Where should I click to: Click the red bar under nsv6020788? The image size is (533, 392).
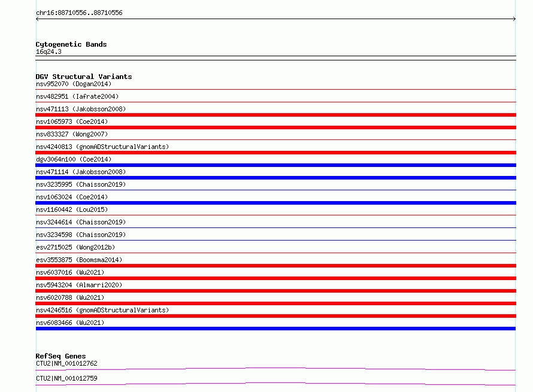coord(275,303)
